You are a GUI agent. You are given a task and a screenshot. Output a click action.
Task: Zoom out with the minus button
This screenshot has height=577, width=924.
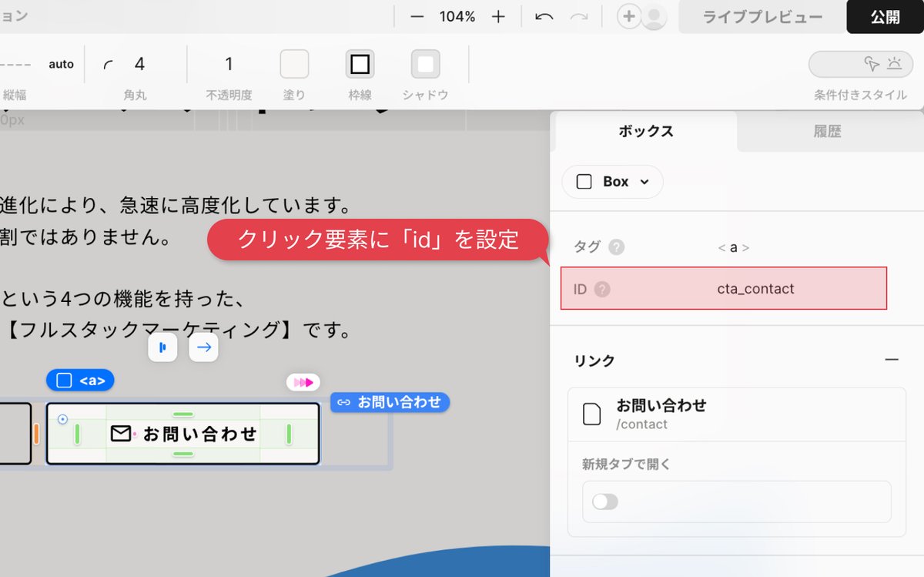tap(417, 17)
